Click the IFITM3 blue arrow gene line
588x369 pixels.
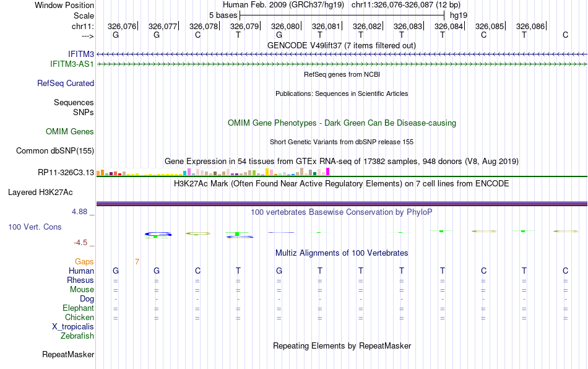click(342, 54)
